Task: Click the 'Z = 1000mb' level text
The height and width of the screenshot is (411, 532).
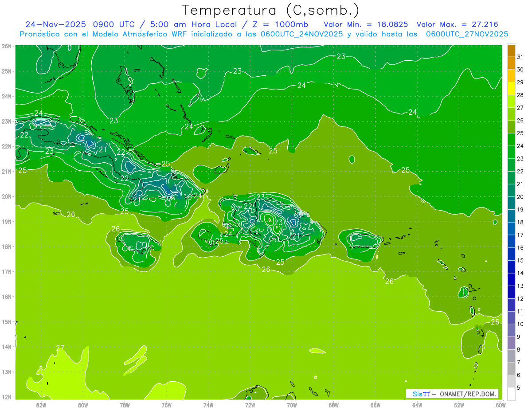Action: tap(280, 24)
